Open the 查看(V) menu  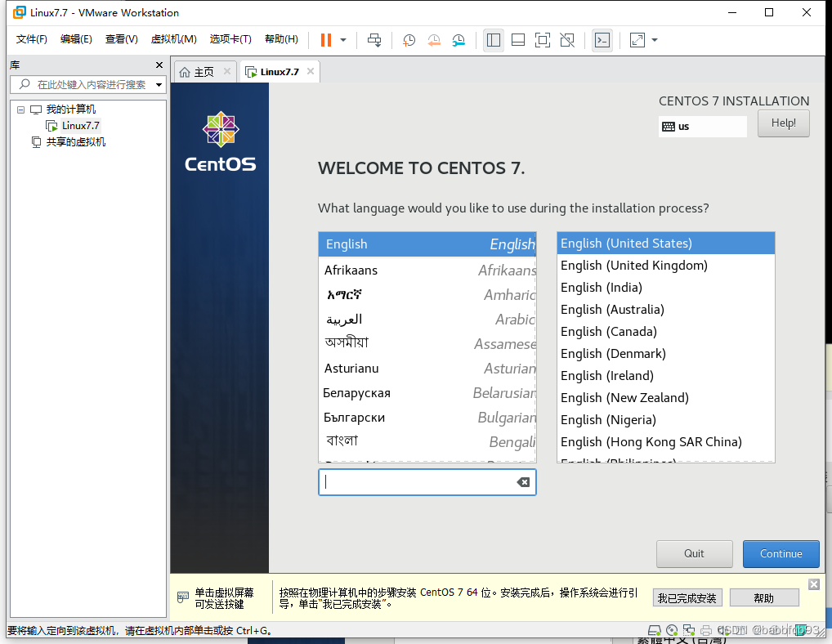(x=121, y=39)
